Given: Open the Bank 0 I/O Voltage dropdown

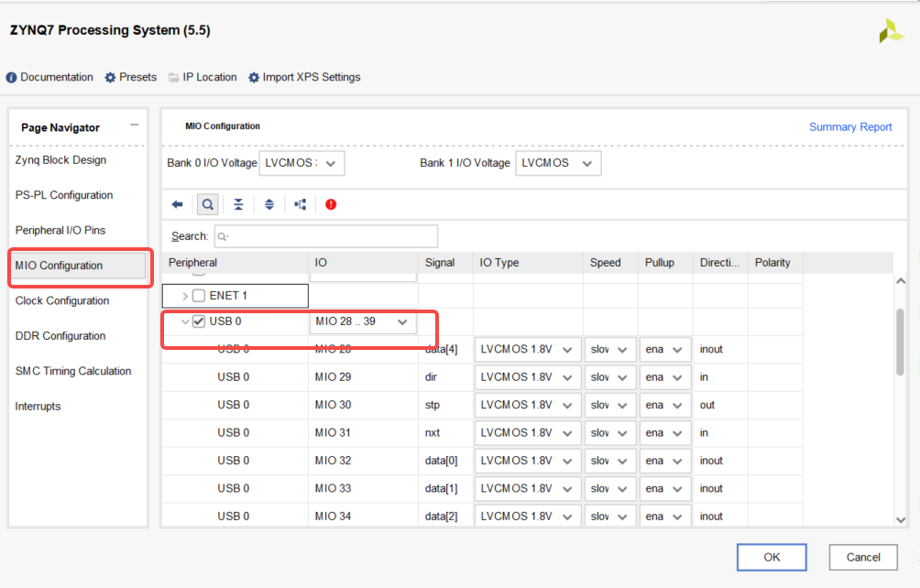Looking at the screenshot, I should pos(302,163).
